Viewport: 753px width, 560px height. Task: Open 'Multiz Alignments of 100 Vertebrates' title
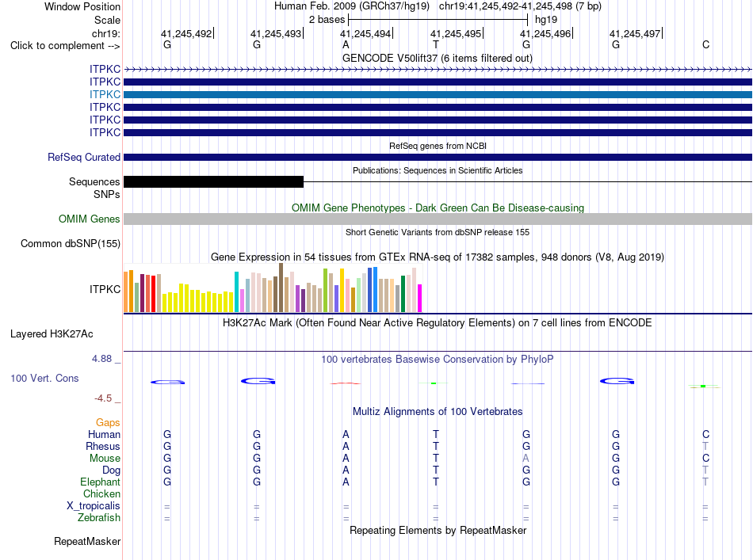pyautogui.click(x=438, y=412)
